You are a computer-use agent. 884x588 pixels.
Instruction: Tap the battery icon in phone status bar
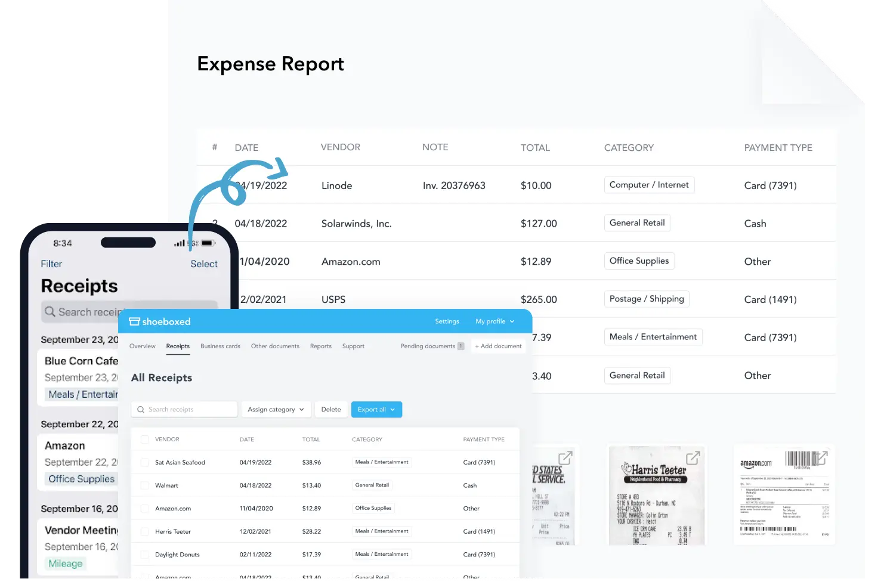[208, 243]
